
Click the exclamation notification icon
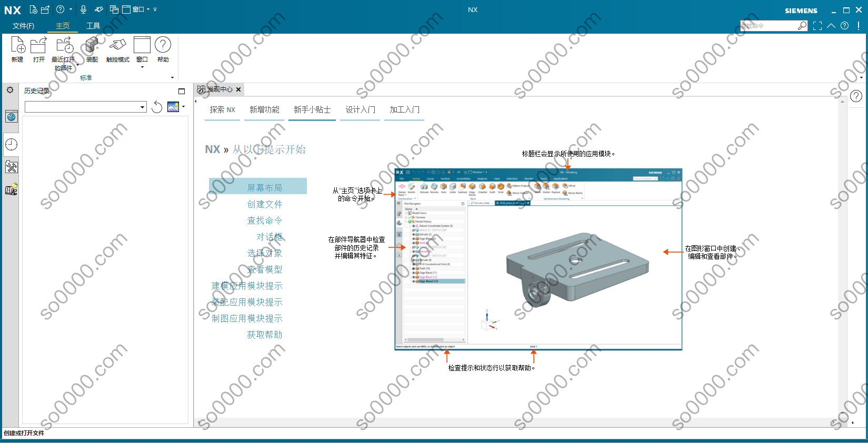[x=859, y=25]
